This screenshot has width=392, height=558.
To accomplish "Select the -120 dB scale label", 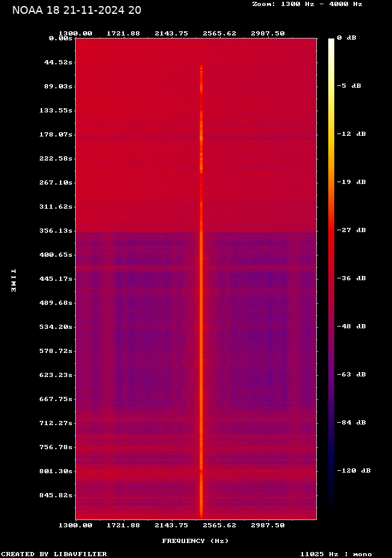I will 352,471.
